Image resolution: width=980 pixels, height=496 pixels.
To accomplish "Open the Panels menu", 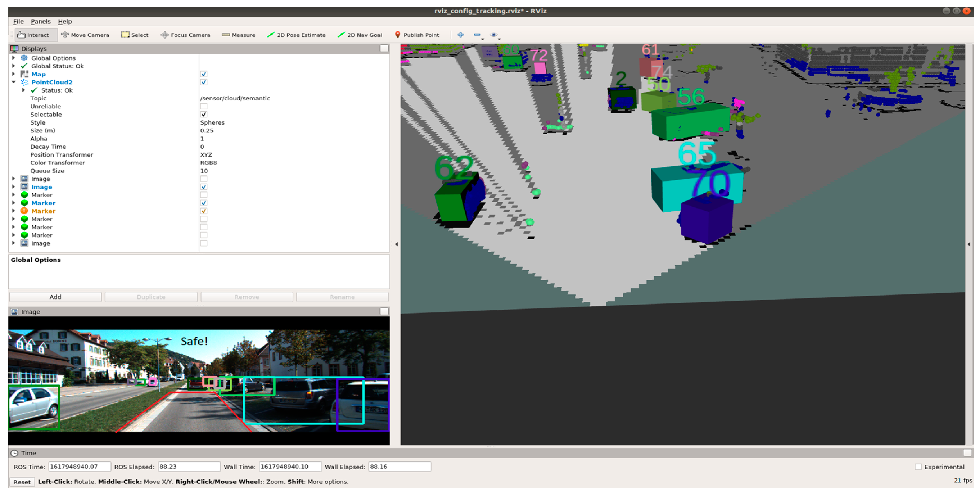I will coord(40,22).
